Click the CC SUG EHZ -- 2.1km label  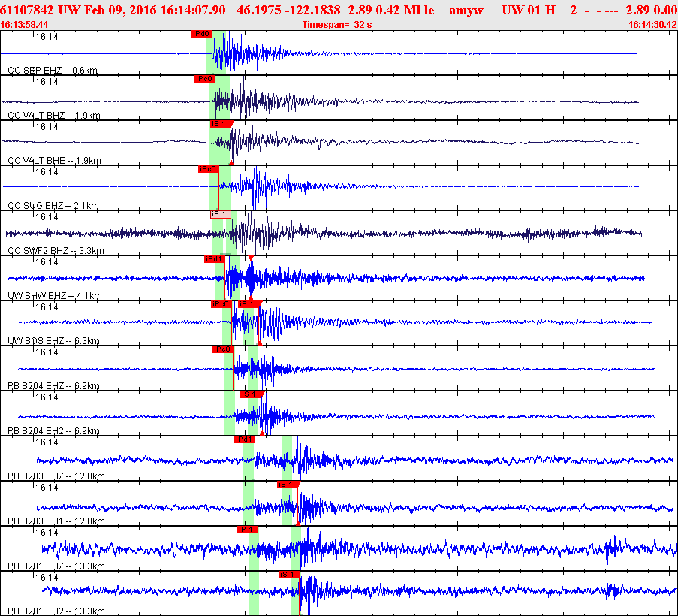(53, 206)
